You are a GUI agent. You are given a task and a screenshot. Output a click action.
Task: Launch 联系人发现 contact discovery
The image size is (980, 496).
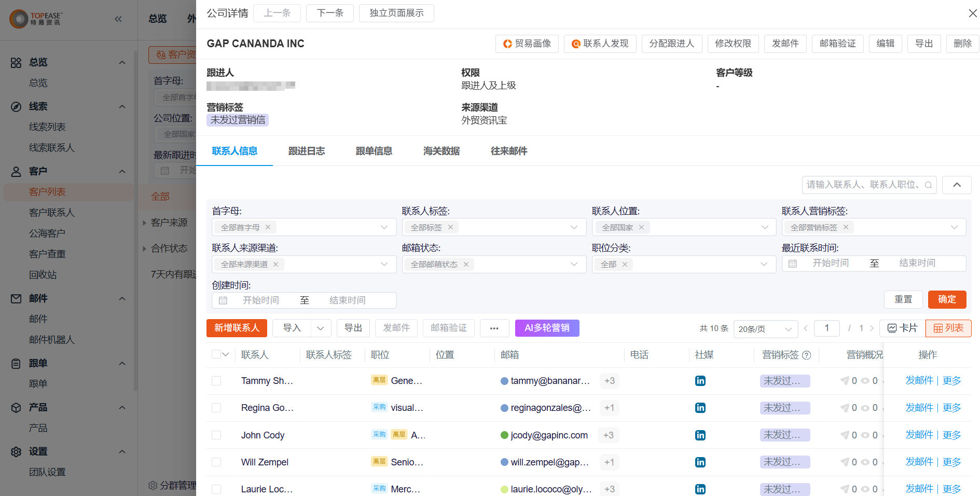coord(600,44)
